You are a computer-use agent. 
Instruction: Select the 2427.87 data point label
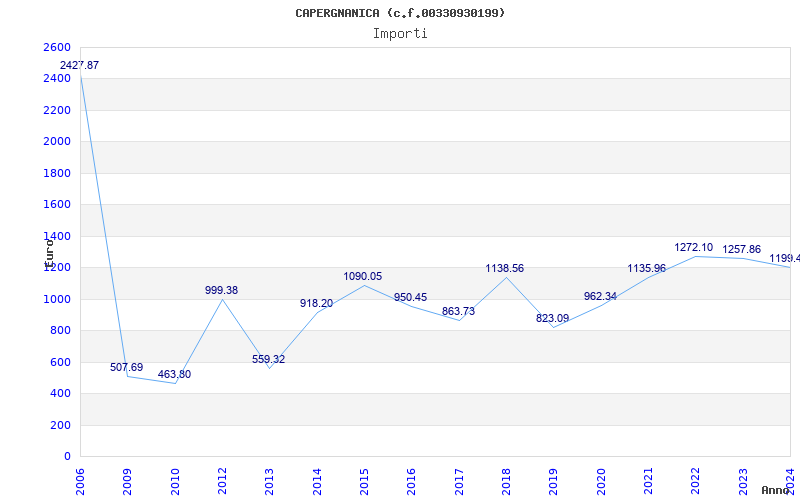(x=79, y=65)
